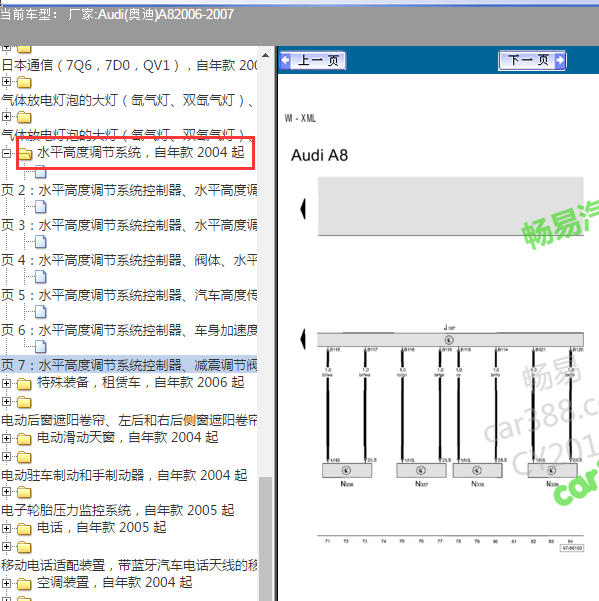Click the N339 valve component box
Image resolution: width=599 pixels, height=601 pixels.
click(x=552, y=470)
